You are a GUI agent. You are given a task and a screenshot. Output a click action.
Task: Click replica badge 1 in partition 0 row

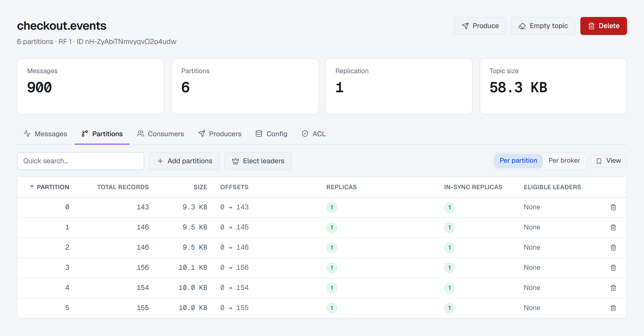coord(332,207)
